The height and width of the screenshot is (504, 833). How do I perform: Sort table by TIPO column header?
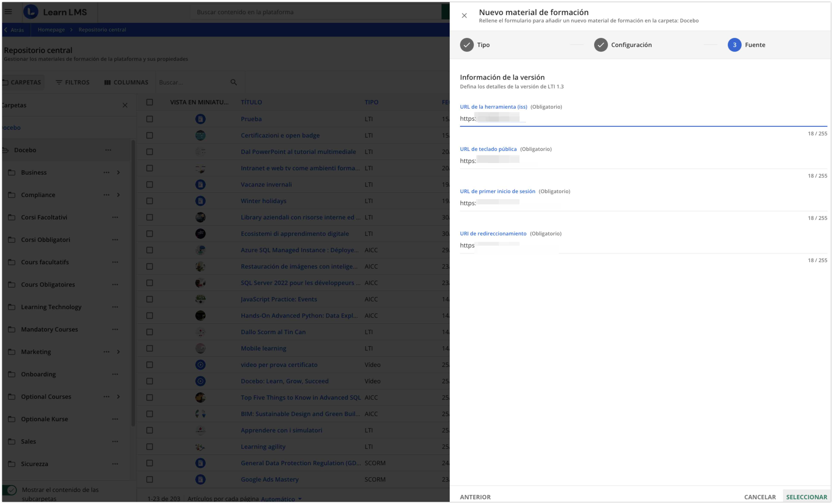click(x=371, y=102)
